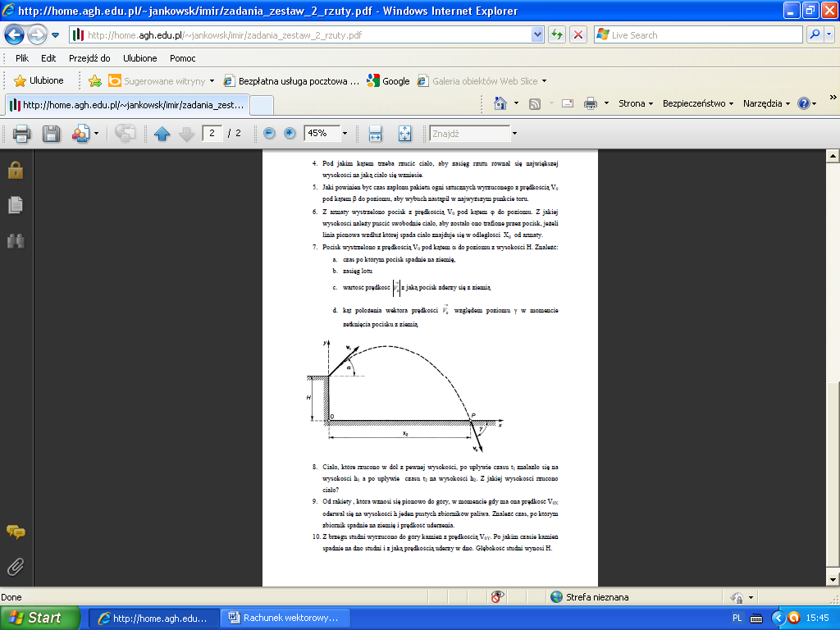Open the Attachments paperclip panel
840x630 pixels.
point(15,566)
